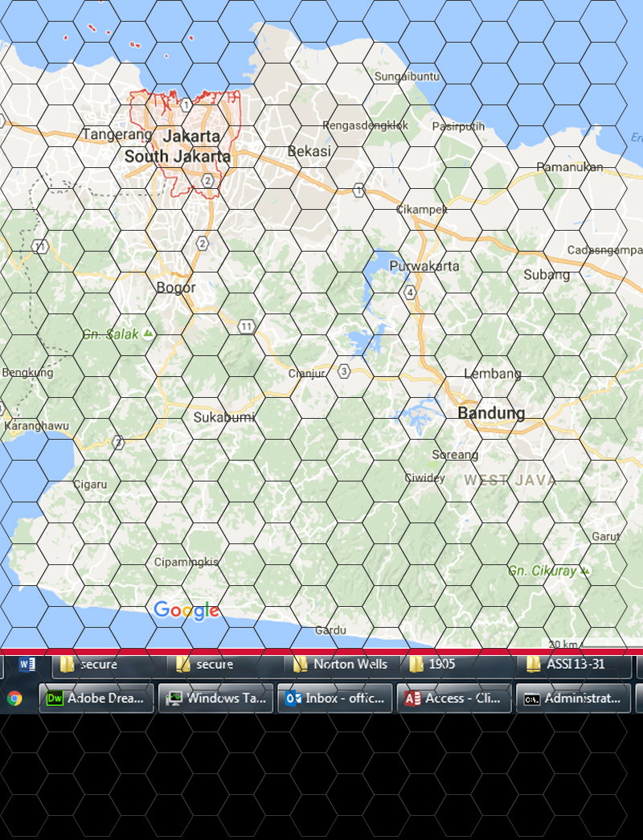Click the Soreang label

[455, 455]
